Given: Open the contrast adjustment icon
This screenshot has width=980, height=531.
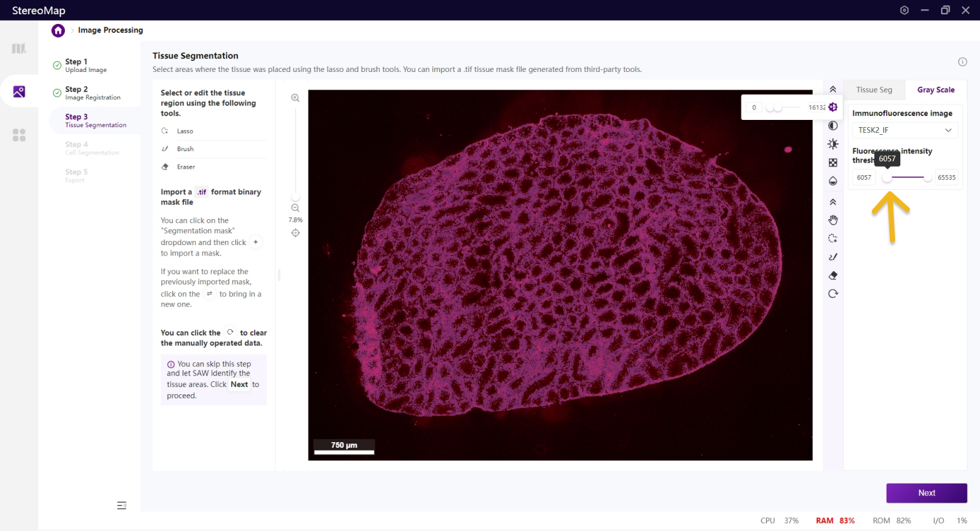Looking at the screenshot, I should coord(833,126).
